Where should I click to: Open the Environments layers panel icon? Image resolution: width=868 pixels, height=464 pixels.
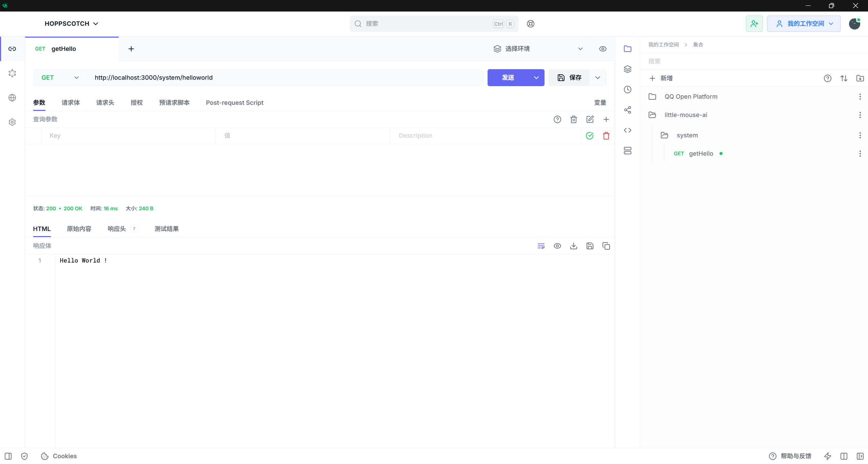(x=628, y=69)
